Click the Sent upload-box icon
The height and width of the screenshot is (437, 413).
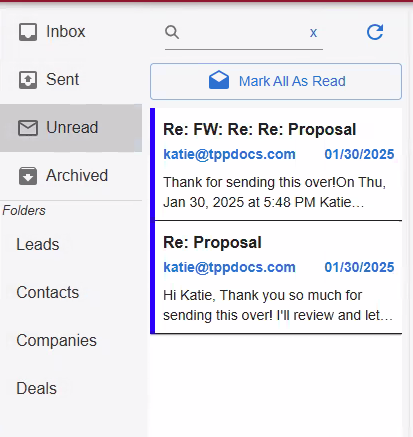[x=28, y=80]
